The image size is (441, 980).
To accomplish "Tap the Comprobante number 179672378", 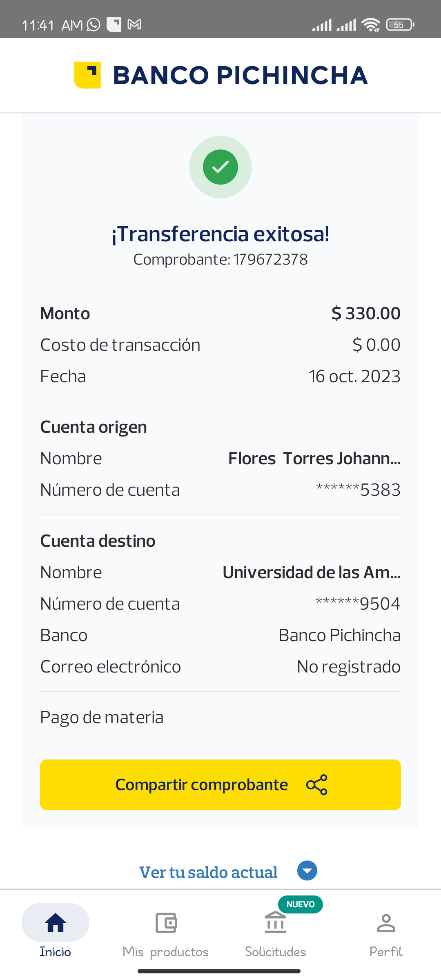I will (270, 259).
